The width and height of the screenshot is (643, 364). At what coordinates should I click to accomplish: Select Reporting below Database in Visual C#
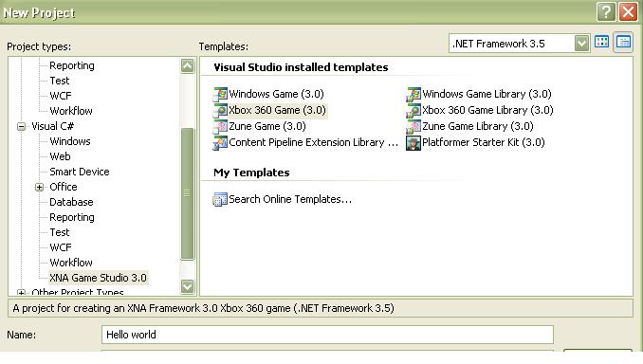pyautogui.click(x=72, y=217)
